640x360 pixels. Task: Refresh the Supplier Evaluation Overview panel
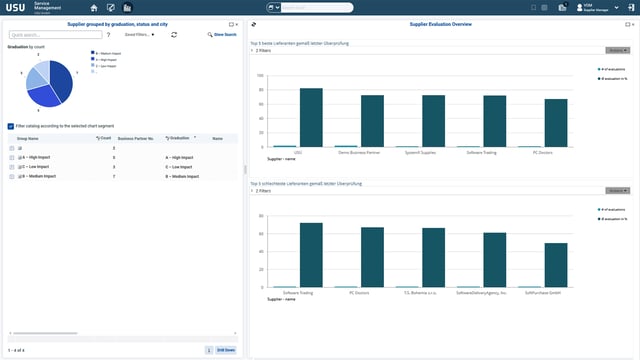click(x=253, y=24)
